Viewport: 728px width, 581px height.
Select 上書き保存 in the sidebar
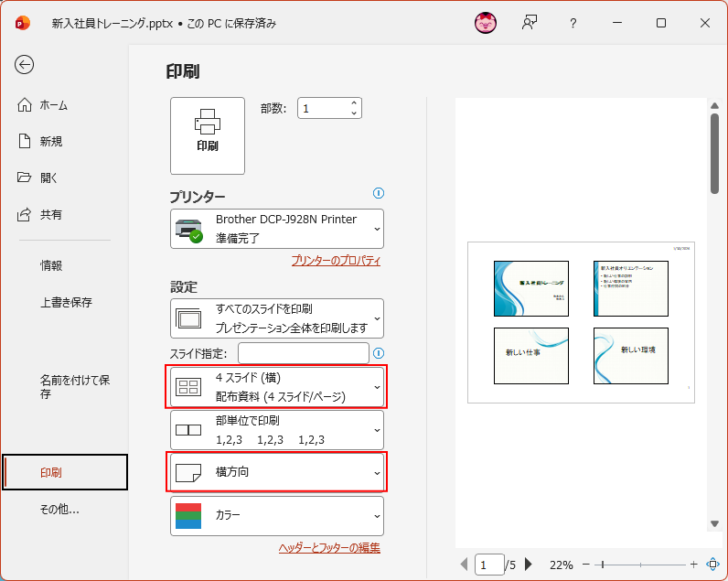[x=65, y=302]
